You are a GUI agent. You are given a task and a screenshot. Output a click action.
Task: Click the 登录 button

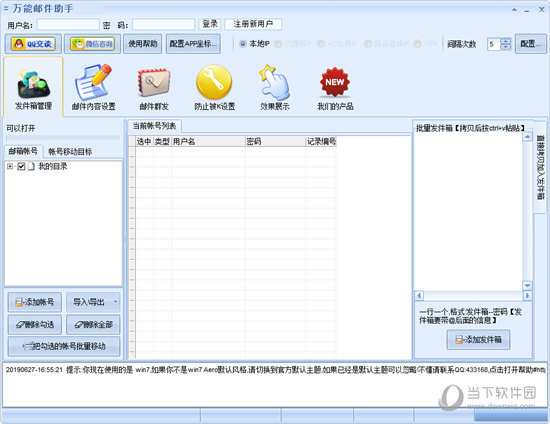coord(210,24)
